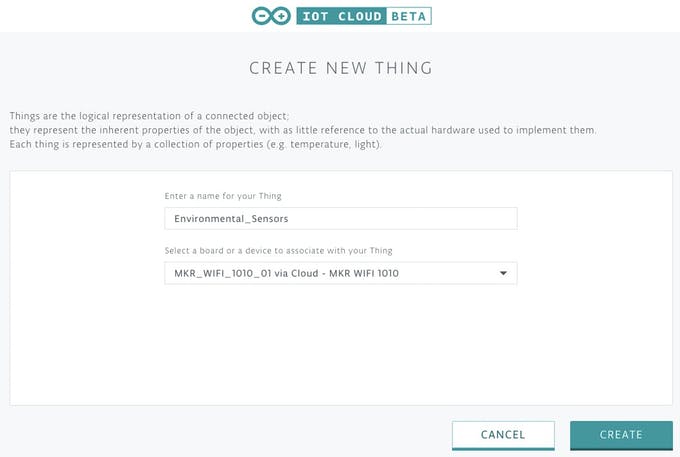Screen dimensions: 680x457
Task: Select the 'MKR WIFI 1010' text in dropdown
Action: point(364,273)
